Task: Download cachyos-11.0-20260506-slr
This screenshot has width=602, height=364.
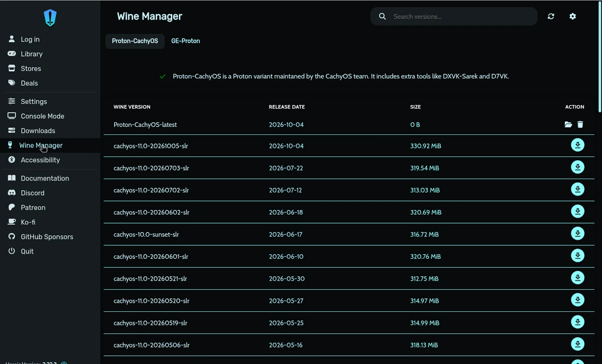Action: (x=577, y=344)
